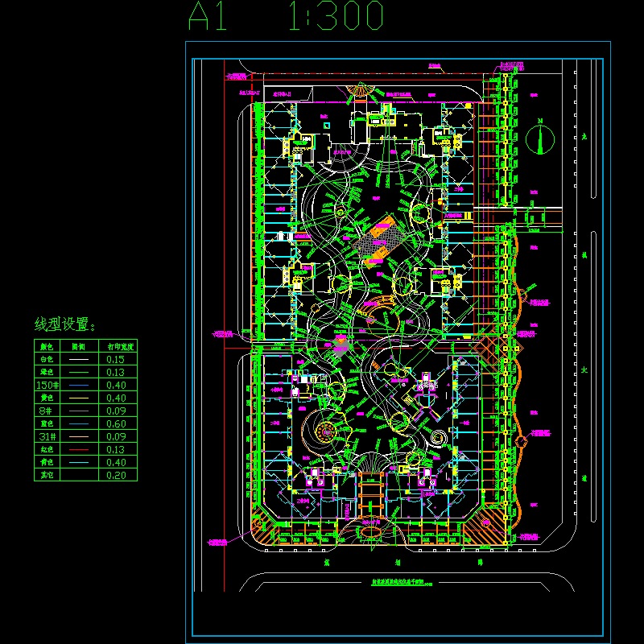Select the yellow line sample in legend
Viewport: 644px width, 644px height.
pos(78,398)
